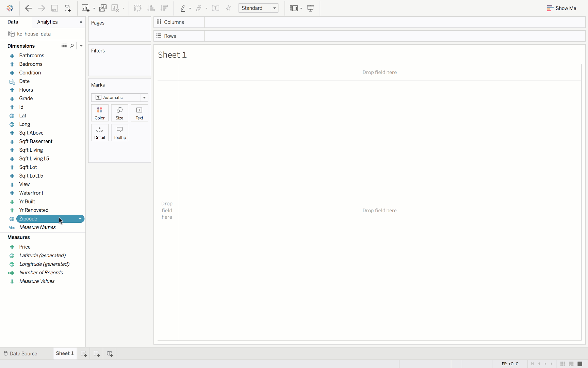Viewport: 588px width, 368px height.
Task: Click the Sheet 1 title
Action: (172, 55)
